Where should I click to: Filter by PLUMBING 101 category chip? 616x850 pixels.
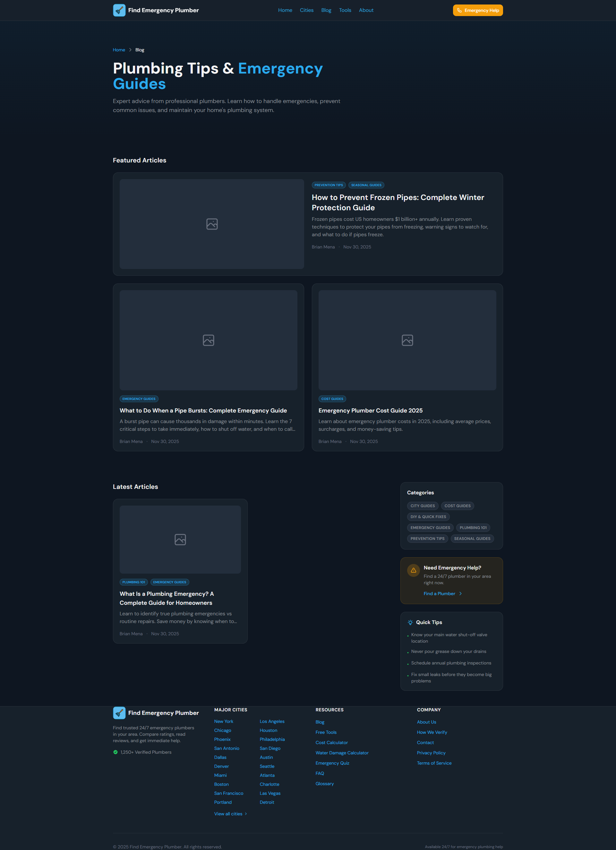(473, 528)
